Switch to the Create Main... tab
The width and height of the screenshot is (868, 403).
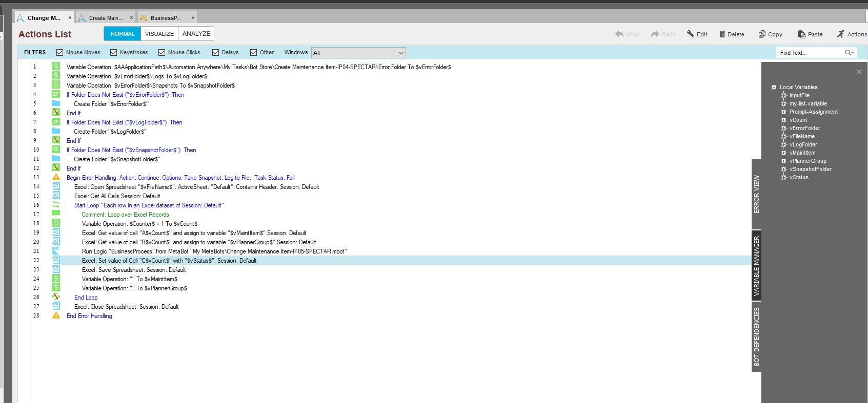pos(106,18)
